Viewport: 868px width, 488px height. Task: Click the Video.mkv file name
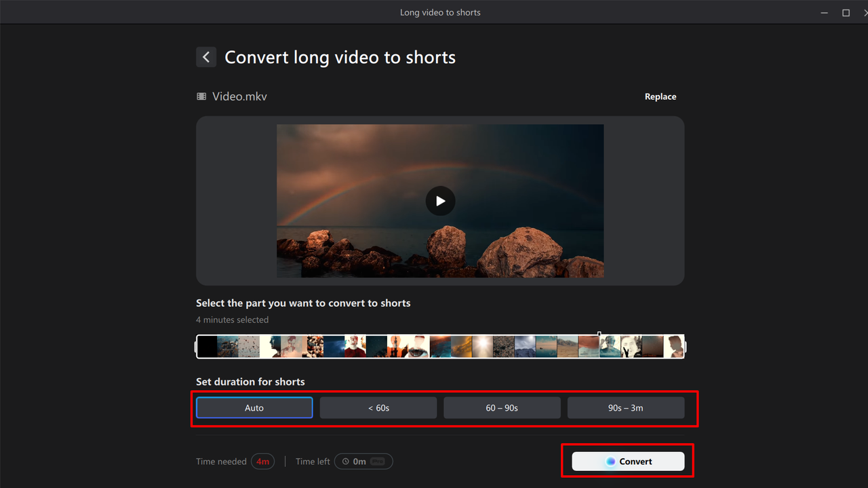point(239,96)
